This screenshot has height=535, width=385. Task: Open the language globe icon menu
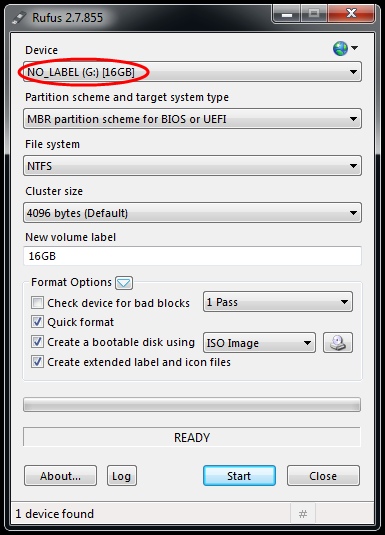[x=345, y=48]
